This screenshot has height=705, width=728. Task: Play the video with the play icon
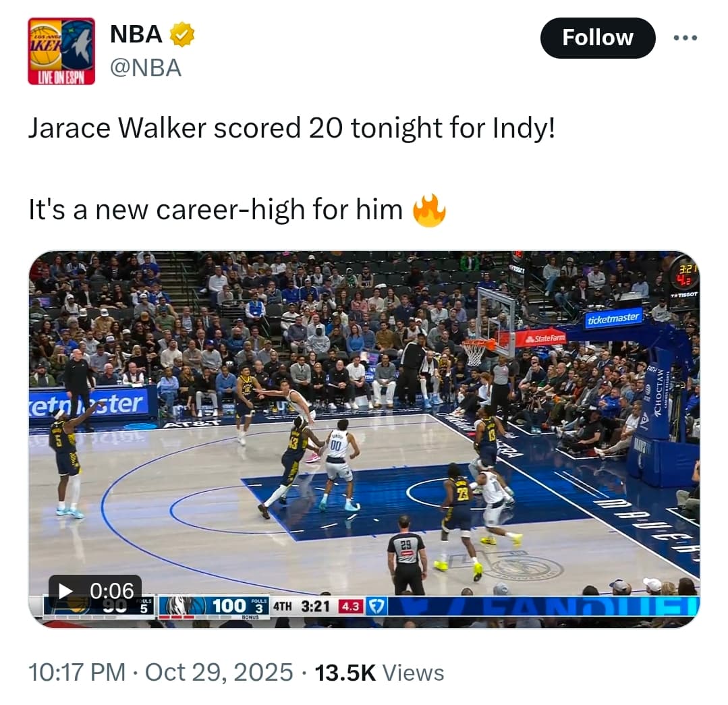click(65, 591)
